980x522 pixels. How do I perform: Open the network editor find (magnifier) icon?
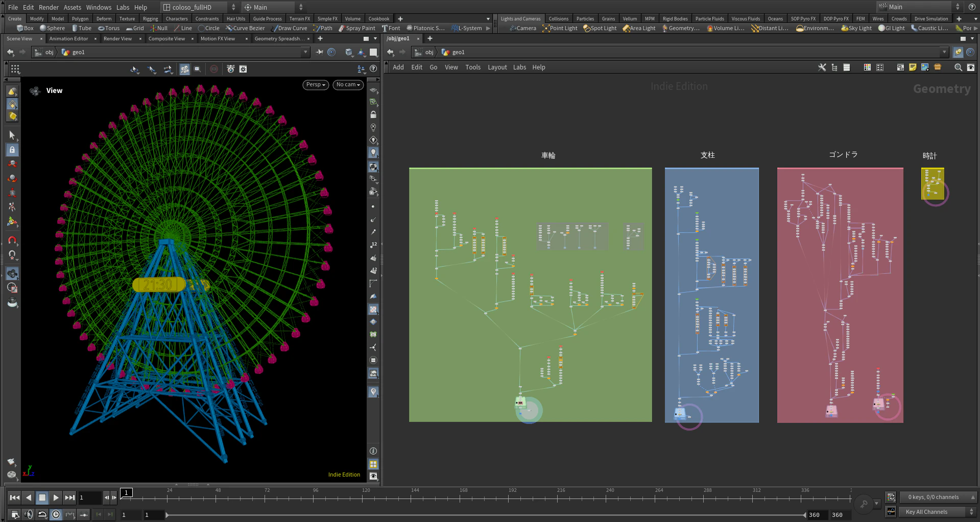tap(958, 67)
